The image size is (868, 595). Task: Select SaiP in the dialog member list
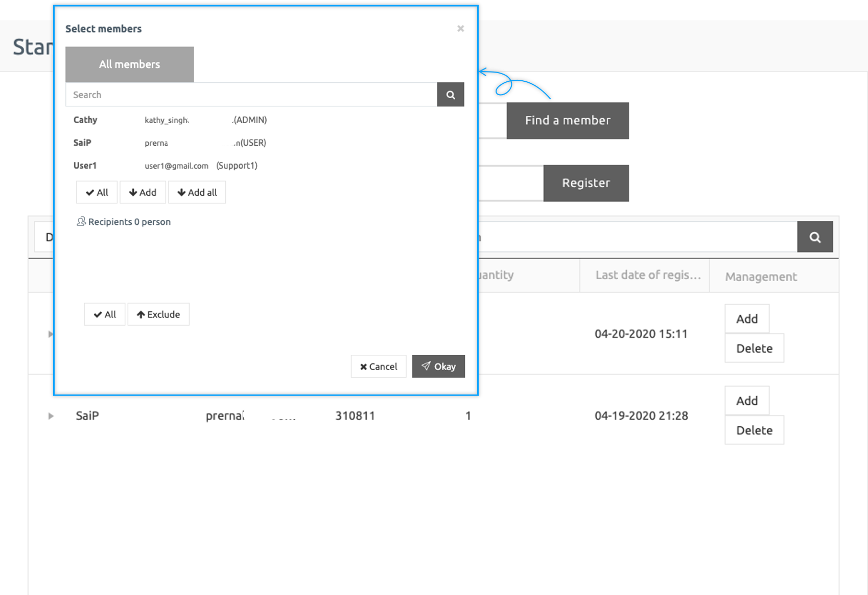click(82, 143)
